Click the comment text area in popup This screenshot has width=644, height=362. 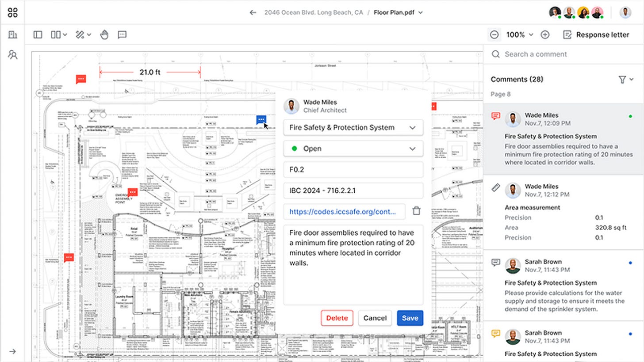(353, 265)
